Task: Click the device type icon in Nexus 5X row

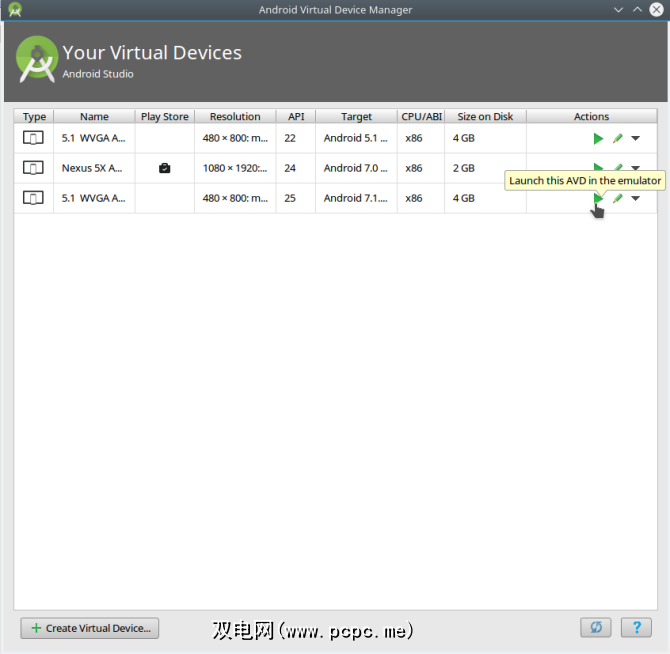Action: click(33, 168)
